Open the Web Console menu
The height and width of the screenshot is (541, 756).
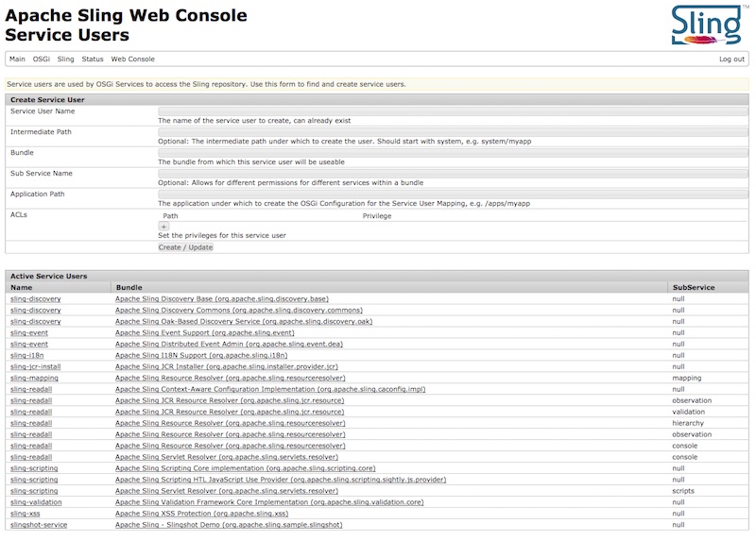pos(132,59)
